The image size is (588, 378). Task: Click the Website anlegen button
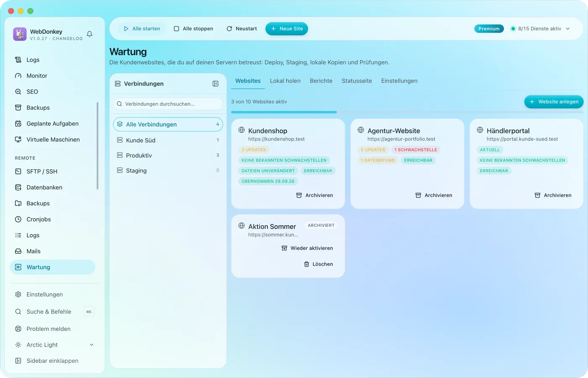554,102
